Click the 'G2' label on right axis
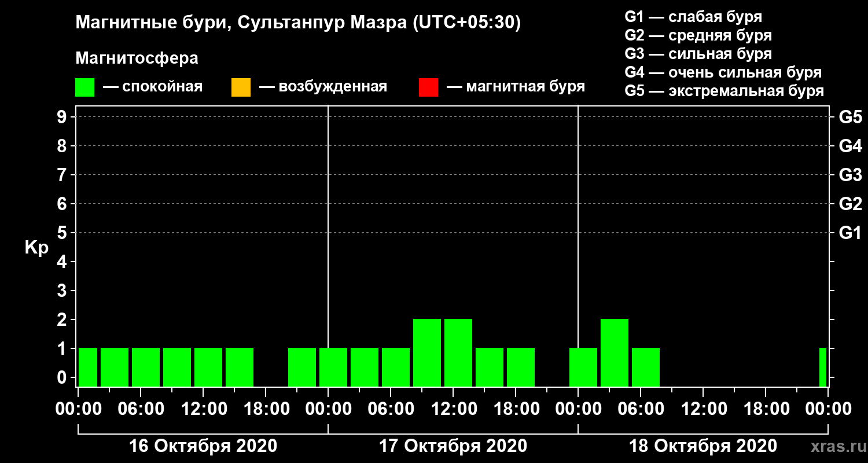The image size is (868, 463). [x=850, y=204]
